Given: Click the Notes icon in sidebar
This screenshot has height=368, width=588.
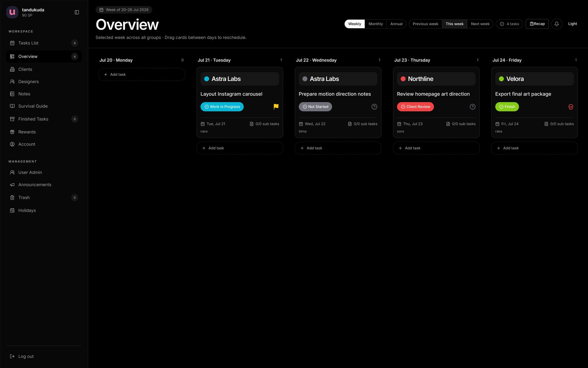Looking at the screenshot, I should [12, 94].
